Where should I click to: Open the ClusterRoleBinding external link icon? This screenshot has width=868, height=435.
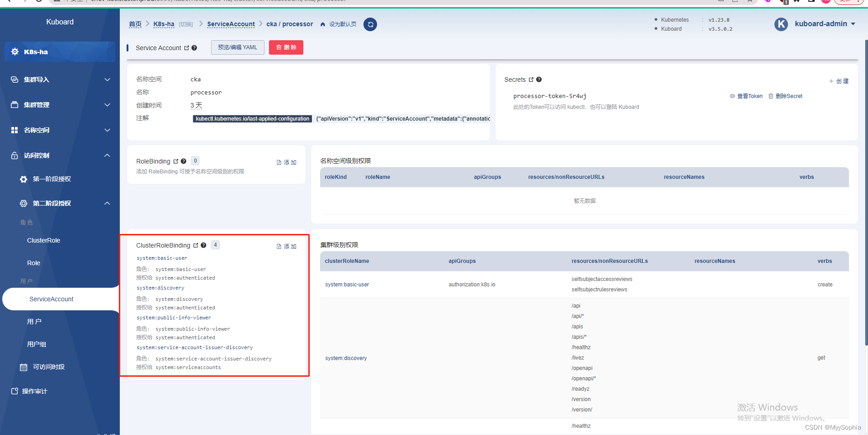[196, 245]
